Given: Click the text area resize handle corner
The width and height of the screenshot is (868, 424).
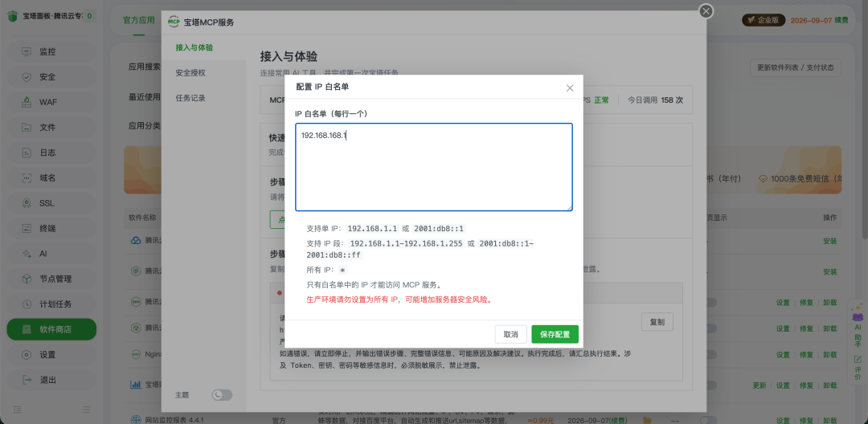Looking at the screenshot, I should point(569,207).
